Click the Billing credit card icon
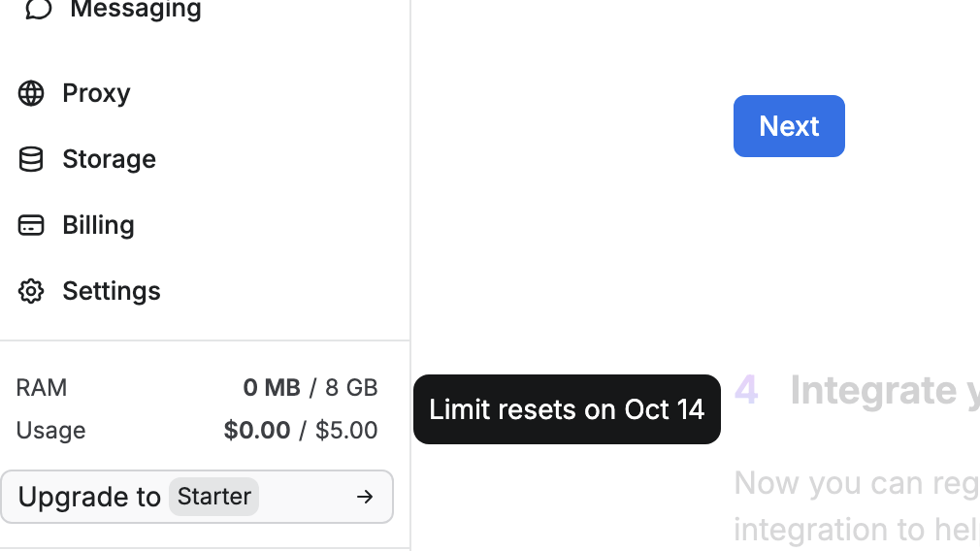This screenshot has width=980, height=551. click(x=31, y=225)
